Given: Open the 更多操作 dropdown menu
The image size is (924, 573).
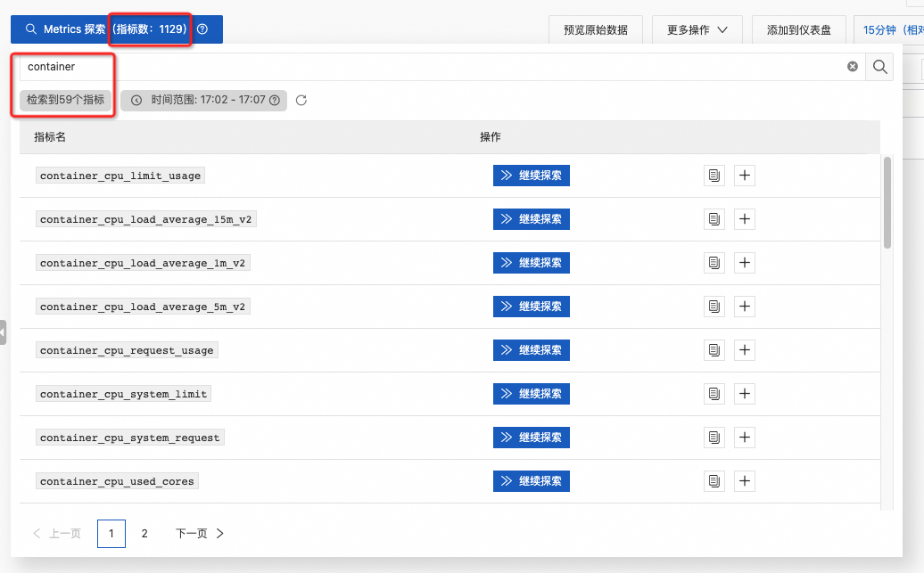Looking at the screenshot, I should [x=697, y=29].
